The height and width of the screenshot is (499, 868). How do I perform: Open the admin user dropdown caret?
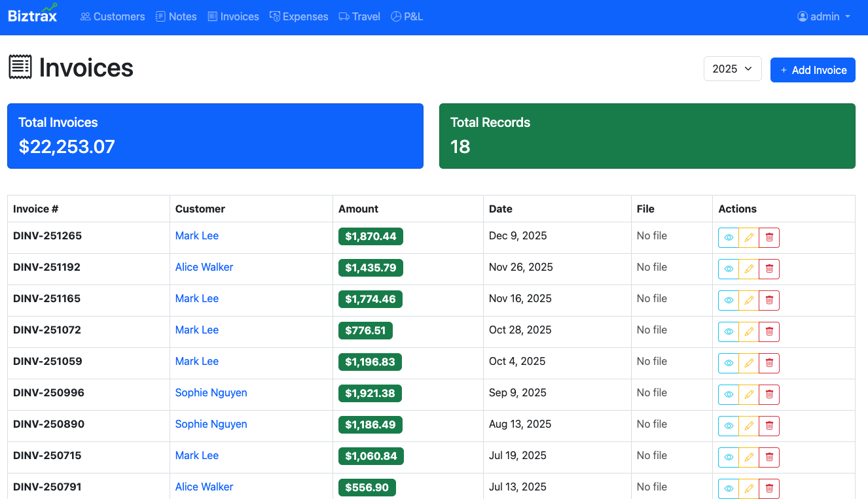point(848,16)
